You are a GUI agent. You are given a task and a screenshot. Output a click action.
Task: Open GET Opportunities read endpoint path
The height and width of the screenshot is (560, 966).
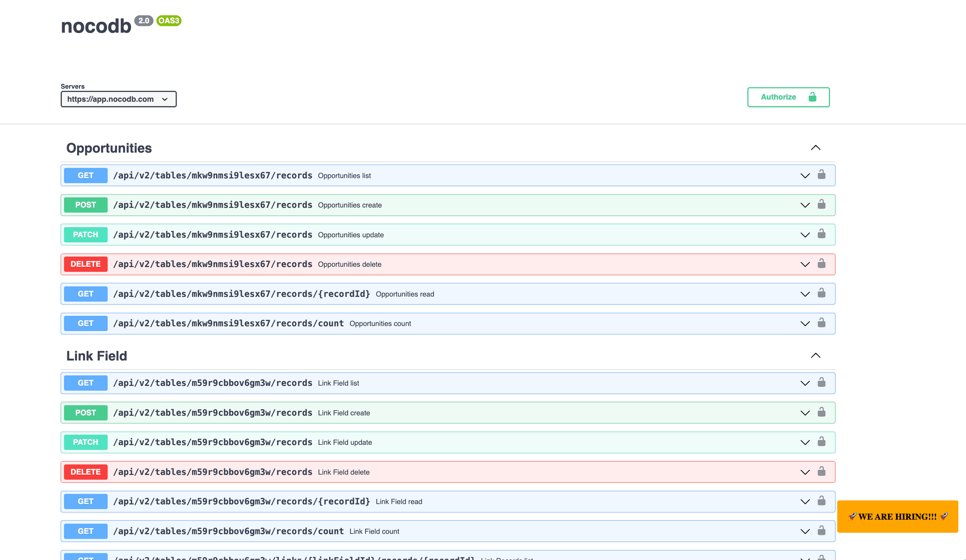pyautogui.click(x=242, y=294)
